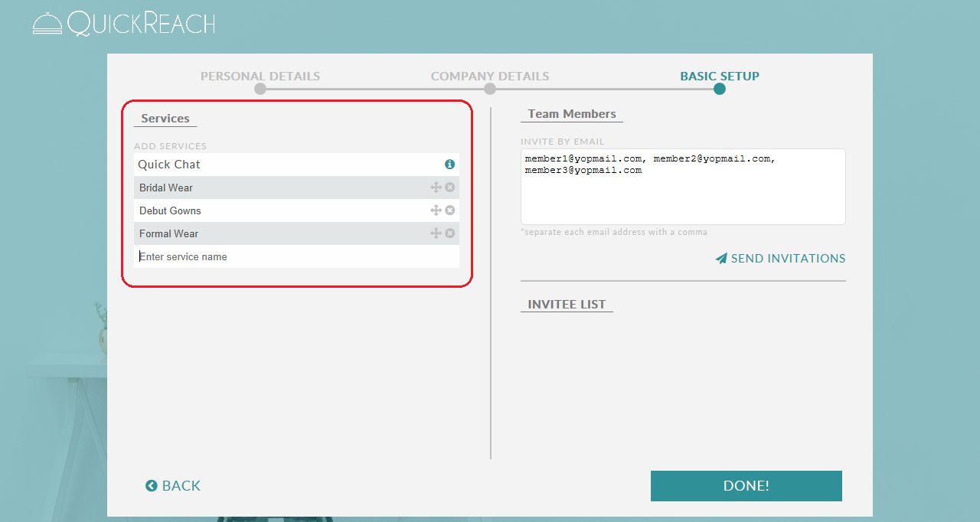Click the Personal Details progress dot

[x=260, y=89]
